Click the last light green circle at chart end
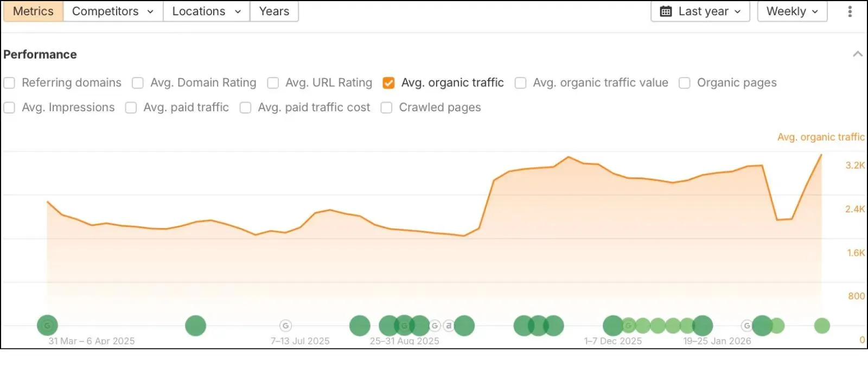Screen dimensions: 868x380 click(822, 326)
